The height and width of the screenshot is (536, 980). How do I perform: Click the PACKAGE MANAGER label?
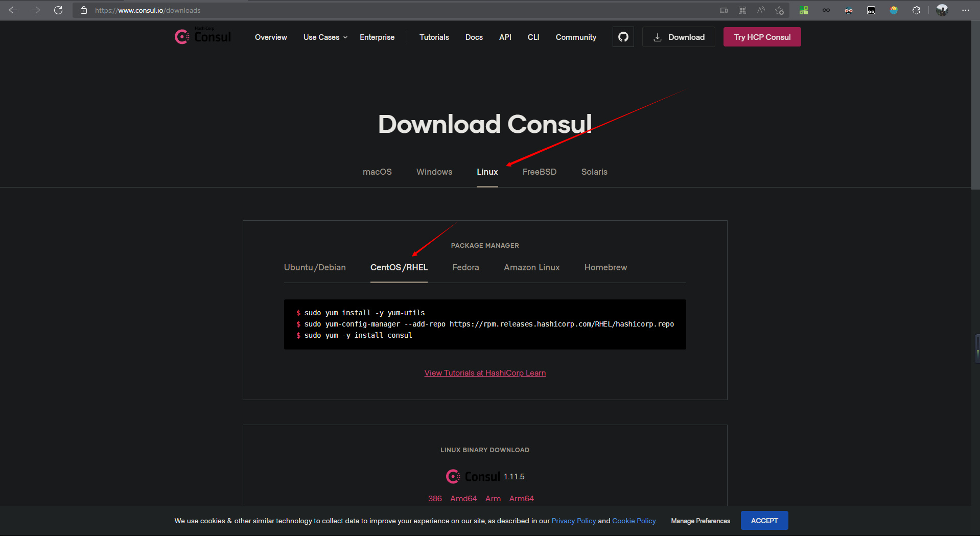pos(485,246)
